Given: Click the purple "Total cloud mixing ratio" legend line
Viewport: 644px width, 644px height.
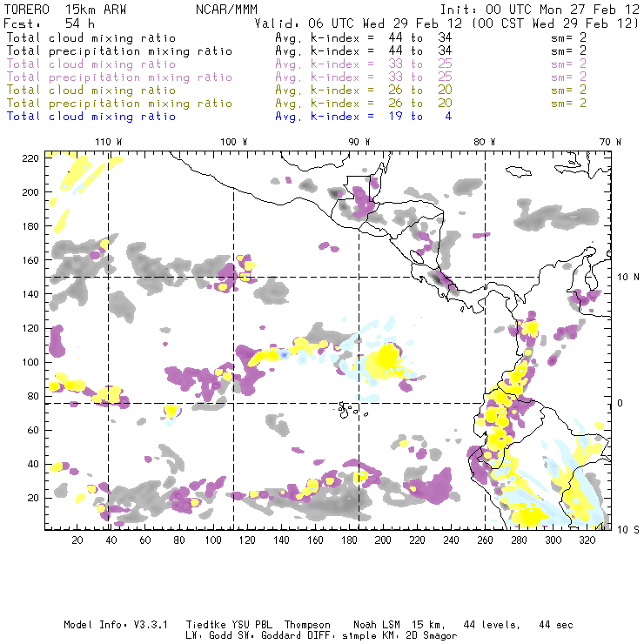Looking at the screenshot, I should pyautogui.click(x=91, y=64).
